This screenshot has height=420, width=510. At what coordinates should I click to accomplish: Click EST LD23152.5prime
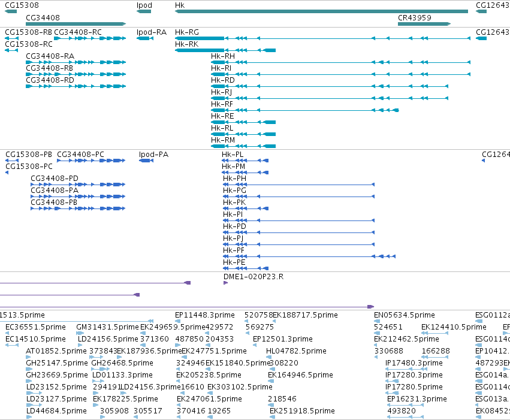34,393
